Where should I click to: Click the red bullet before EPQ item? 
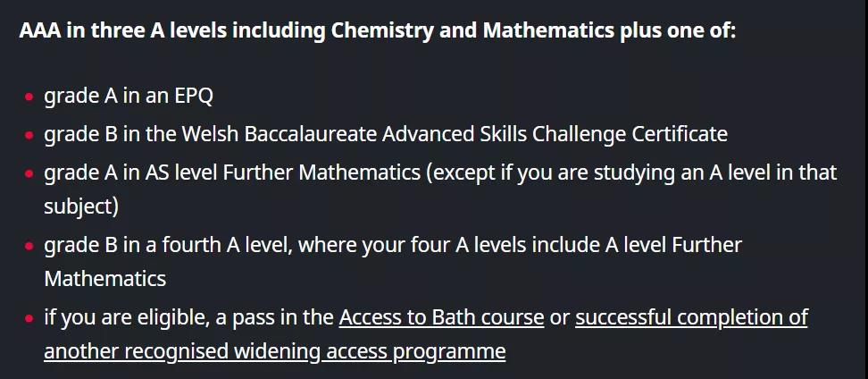[29, 97]
